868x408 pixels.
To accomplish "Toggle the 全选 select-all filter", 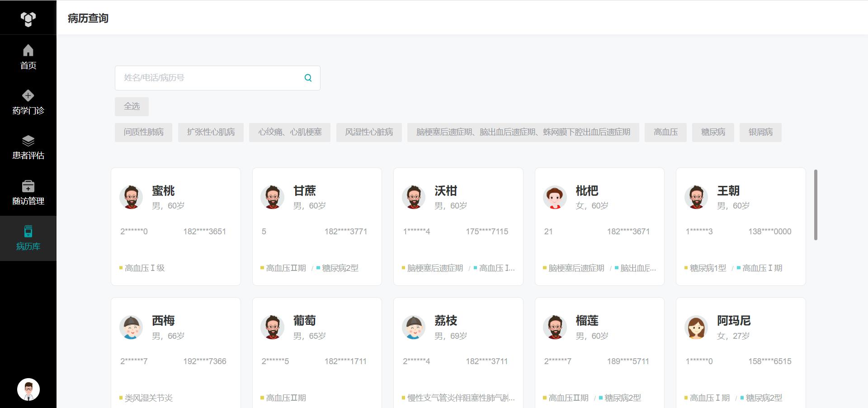I will coord(132,106).
